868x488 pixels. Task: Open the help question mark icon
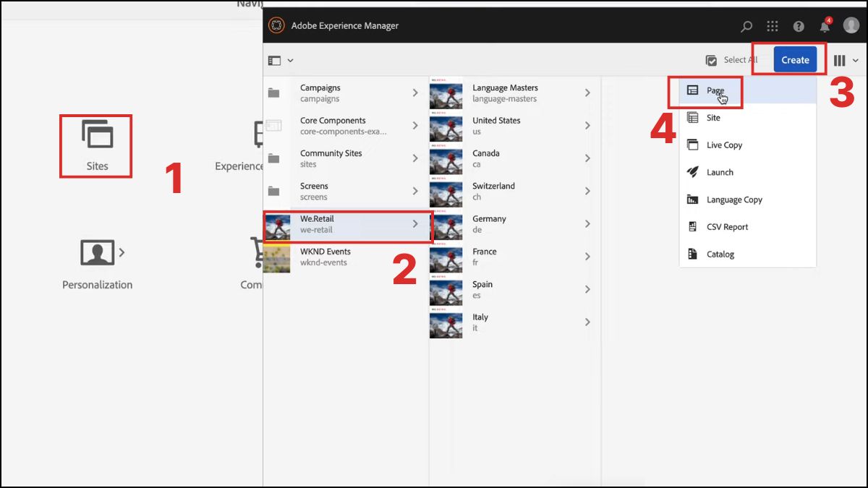[x=799, y=26]
